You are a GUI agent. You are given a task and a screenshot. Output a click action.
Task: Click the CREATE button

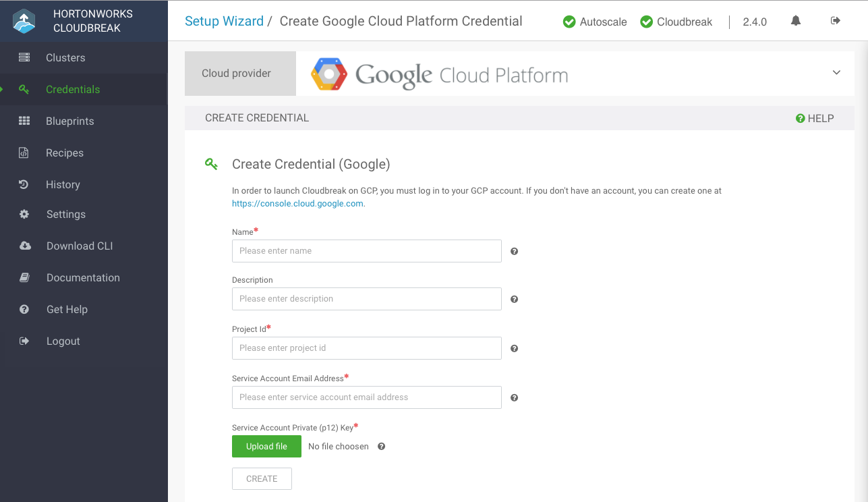(262, 478)
